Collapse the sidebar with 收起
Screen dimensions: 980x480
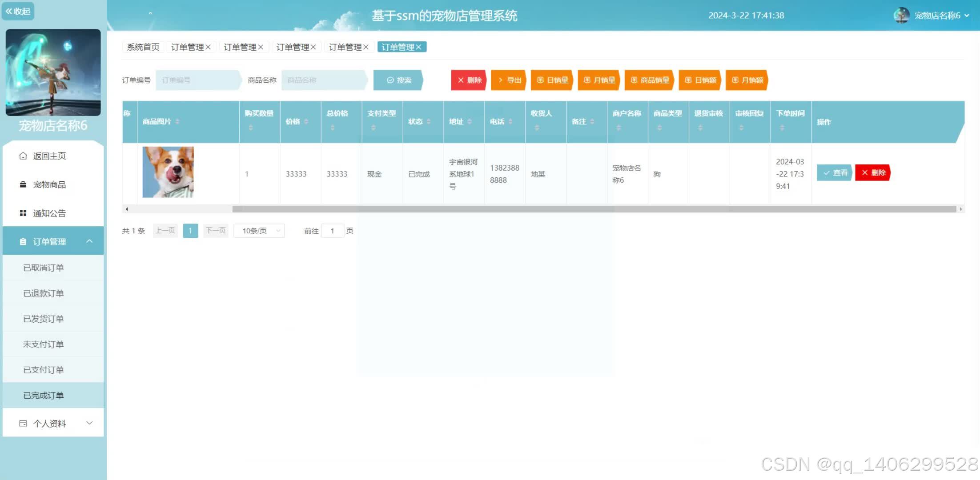click(18, 11)
